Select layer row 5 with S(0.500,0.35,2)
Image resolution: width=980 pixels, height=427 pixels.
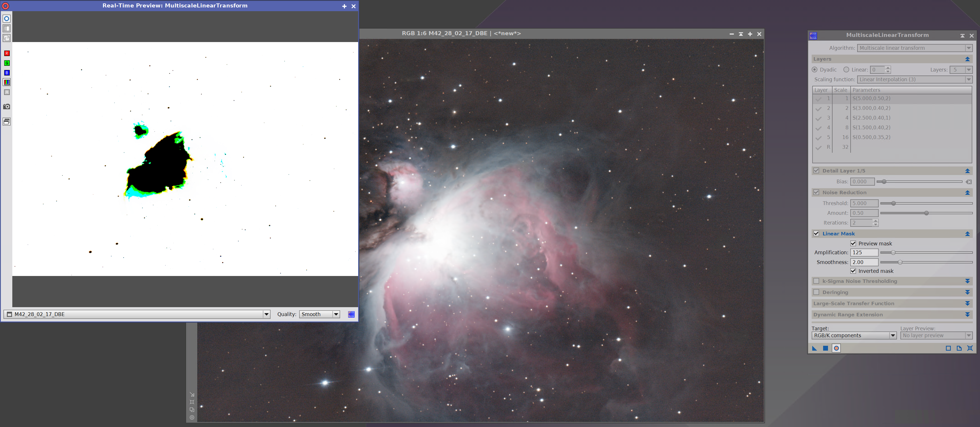pyautogui.click(x=892, y=138)
